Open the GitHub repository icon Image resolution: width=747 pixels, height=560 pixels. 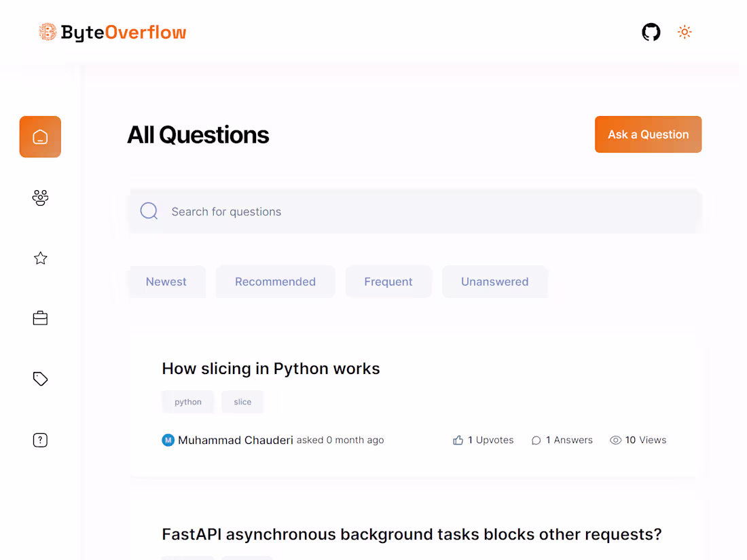pos(651,32)
